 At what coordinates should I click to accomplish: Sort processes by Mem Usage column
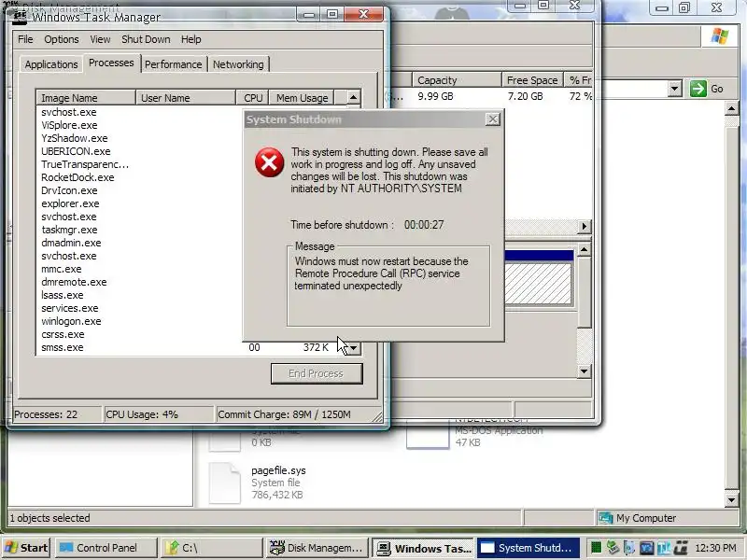coord(302,98)
